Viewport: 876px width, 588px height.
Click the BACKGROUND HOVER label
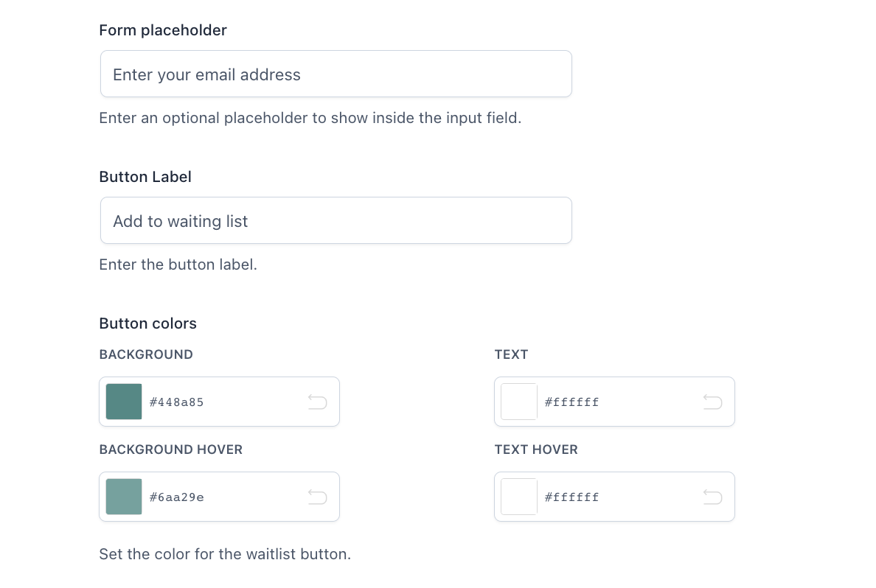coord(170,449)
